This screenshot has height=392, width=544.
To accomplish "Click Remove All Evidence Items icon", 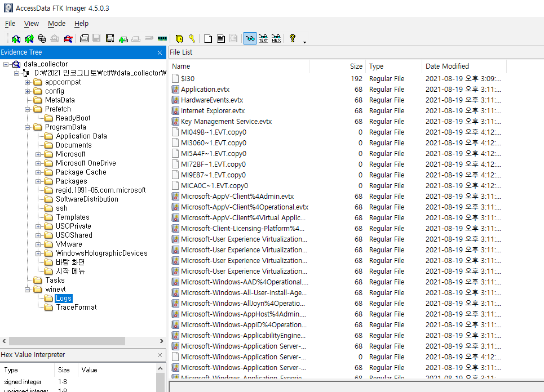I will [x=68, y=38].
